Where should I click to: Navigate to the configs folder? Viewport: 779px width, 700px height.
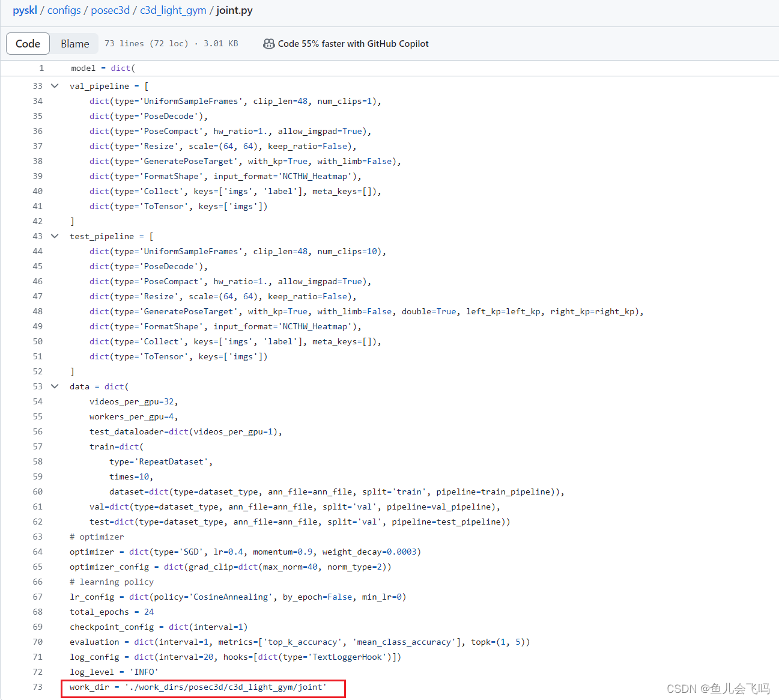pyautogui.click(x=64, y=10)
